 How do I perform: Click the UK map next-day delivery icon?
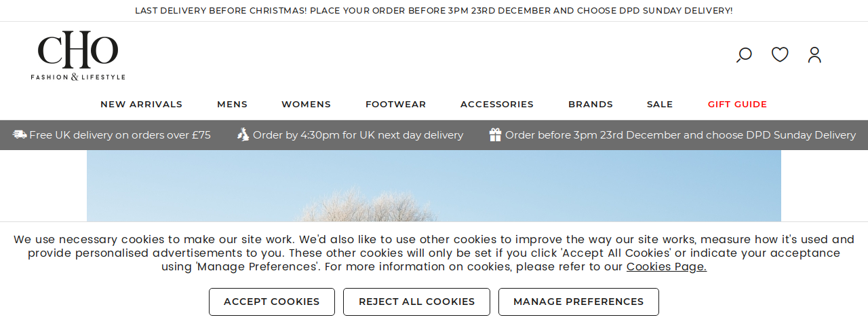click(243, 134)
